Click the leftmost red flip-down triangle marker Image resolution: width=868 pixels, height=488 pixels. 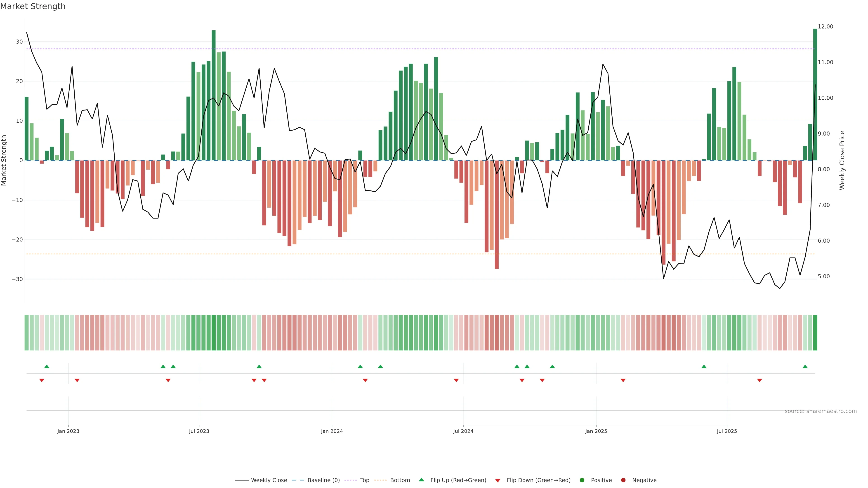click(x=42, y=380)
